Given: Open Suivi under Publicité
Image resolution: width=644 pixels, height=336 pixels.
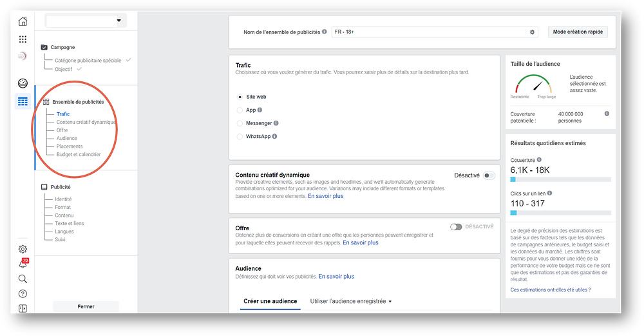Looking at the screenshot, I should pos(60,239).
